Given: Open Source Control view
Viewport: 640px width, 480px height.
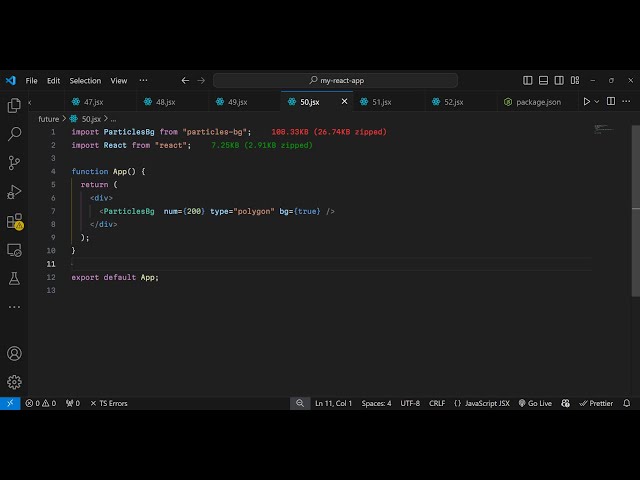Looking at the screenshot, I should click(14, 163).
